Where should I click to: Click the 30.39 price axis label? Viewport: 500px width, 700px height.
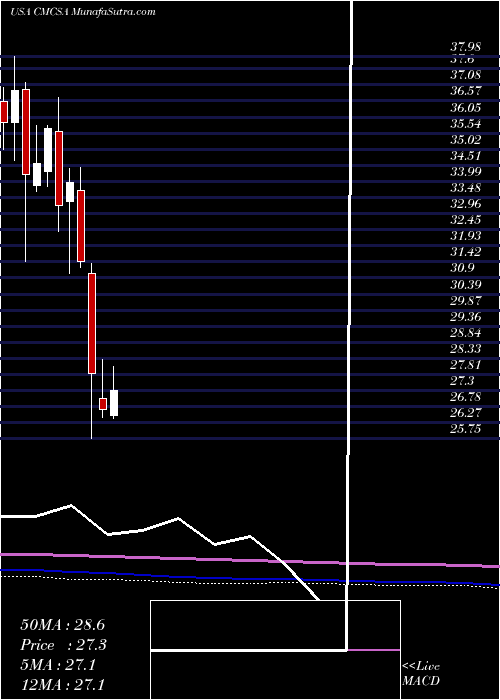(466, 284)
